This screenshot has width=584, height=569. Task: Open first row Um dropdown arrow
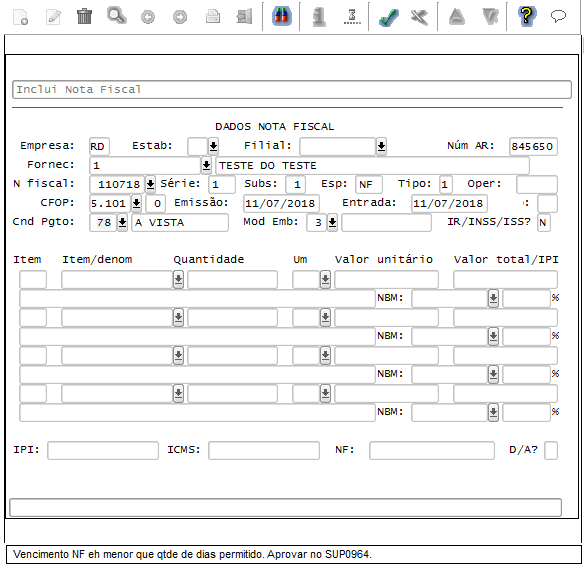tap(325, 279)
